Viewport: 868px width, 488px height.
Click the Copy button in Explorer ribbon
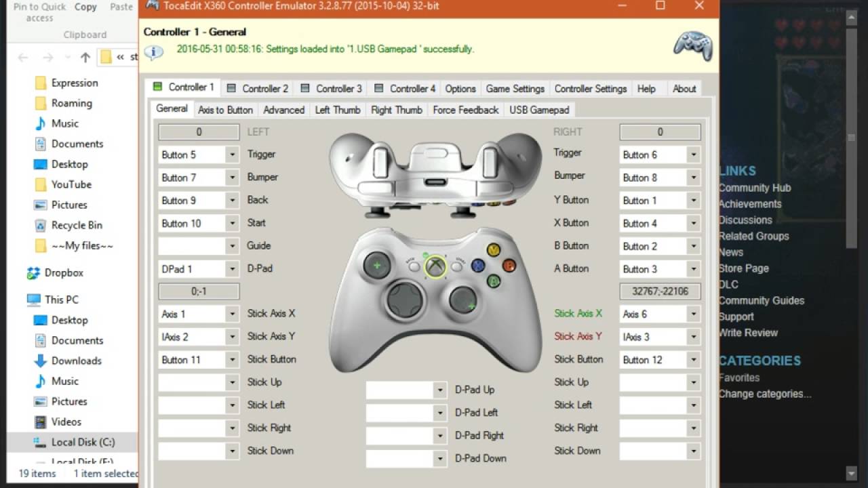pos(85,7)
